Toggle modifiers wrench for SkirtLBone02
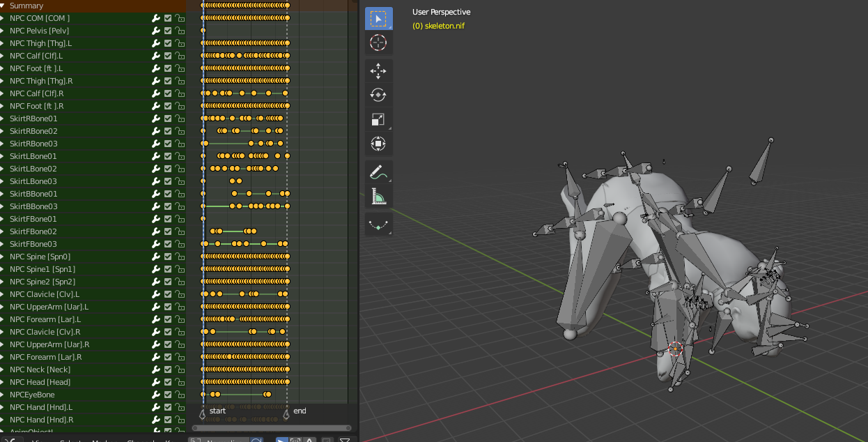868x442 pixels. pyautogui.click(x=156, y=169)
